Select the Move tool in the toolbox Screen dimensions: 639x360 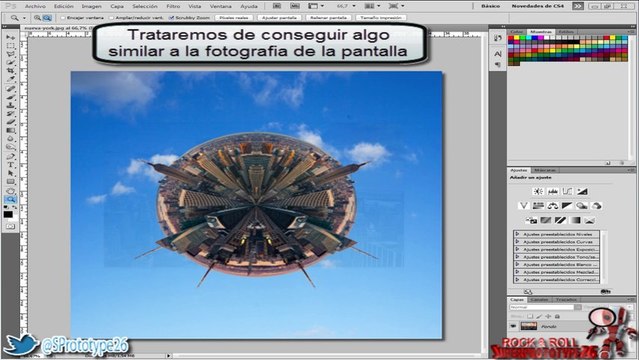tap(11, 37)
